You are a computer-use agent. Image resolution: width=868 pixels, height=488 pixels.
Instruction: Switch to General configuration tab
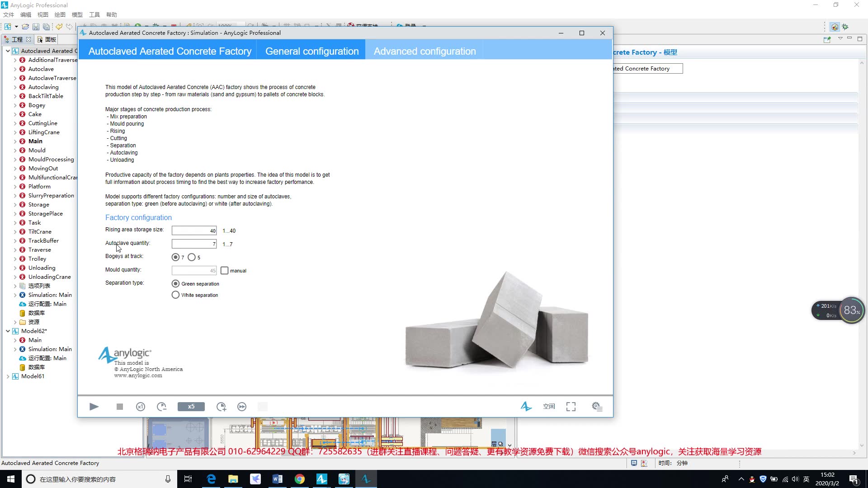(312, 51)
